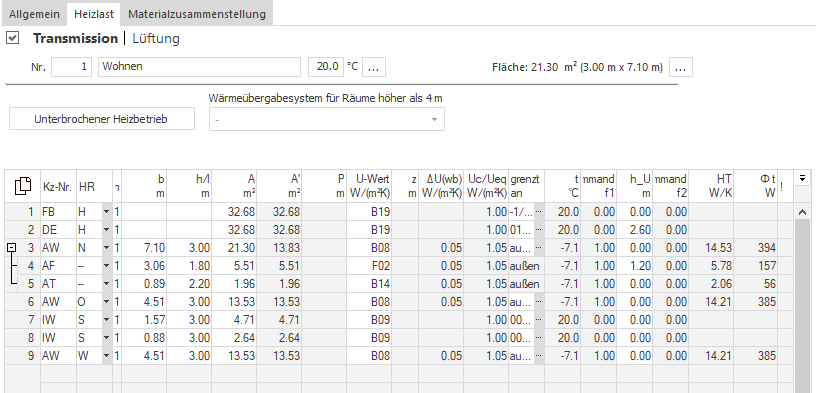Viewport: 816px width, 393px height.
Task: Open grenzt an ellipsis for row 3
Action: (x=538, y=248)
